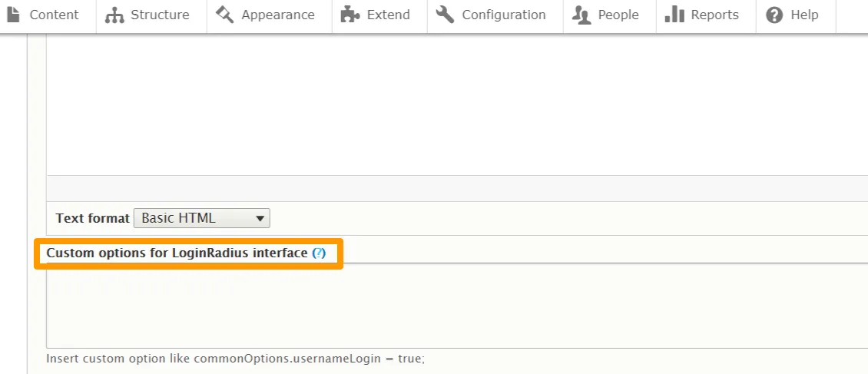
Task: Select the Extend menu label
Action: (388, 15)
